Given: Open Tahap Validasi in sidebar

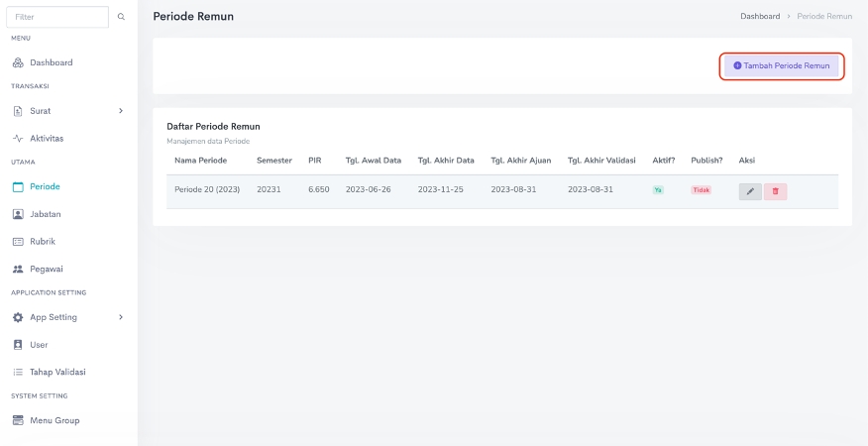Looking at the screenshot, I should click(x=57, y=373).
